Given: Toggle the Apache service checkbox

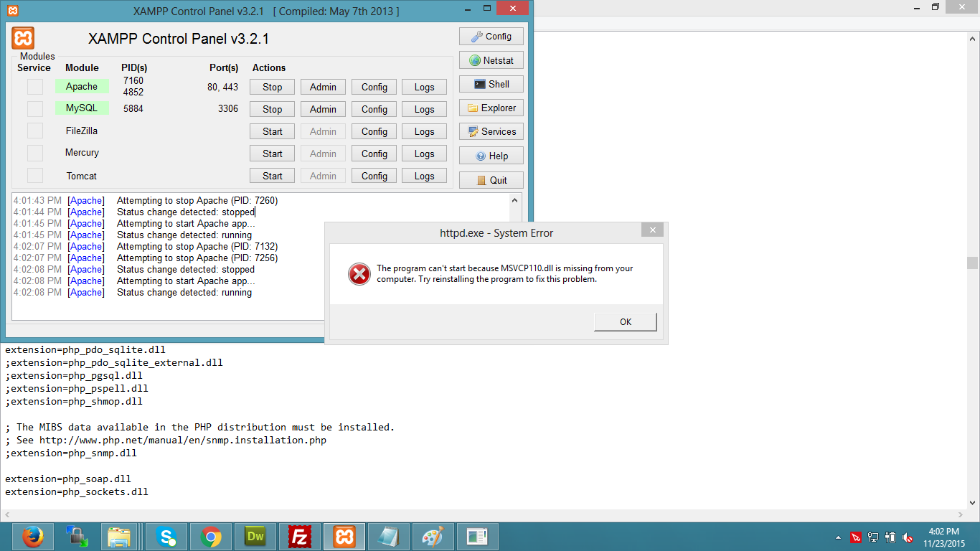Looking at the screenshot, I should click(35, 87).
